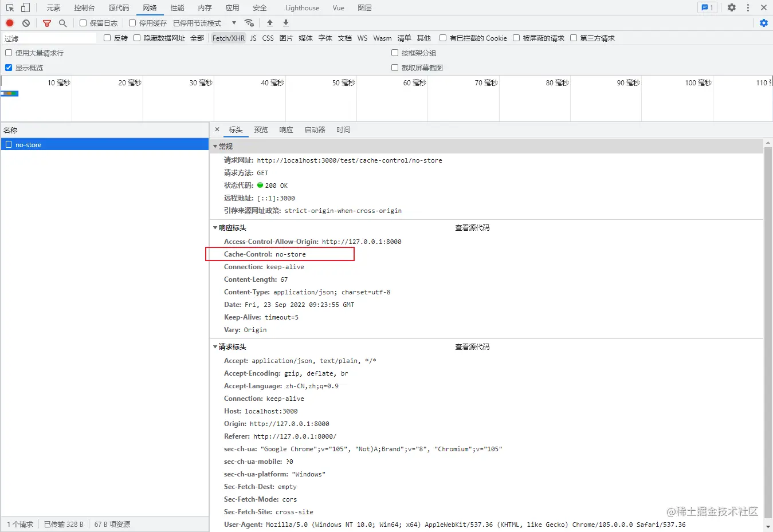This screenshot has height=532, width=773.
Task: Open the DevTools three-dot menu
Action: [x=748, y=7]
